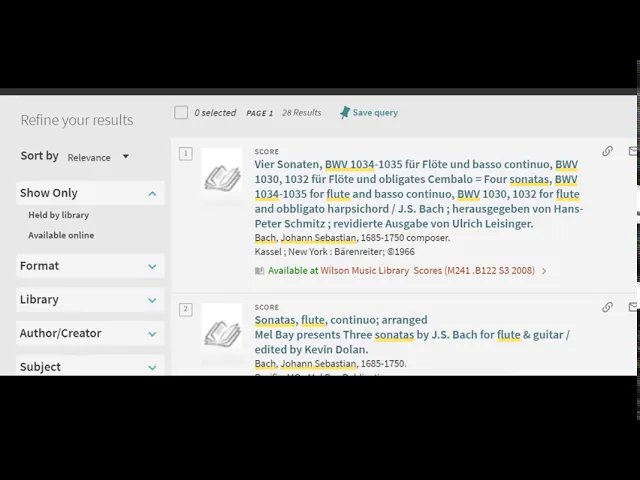
Task: Click Bach, Johann Sebastian 1685-1750 composer text
Action: (x=352, y=238)
